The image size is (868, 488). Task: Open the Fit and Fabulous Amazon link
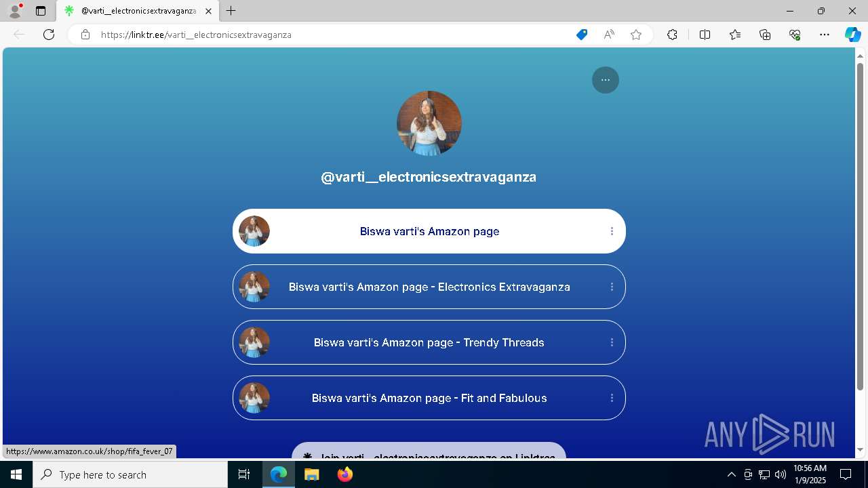tap(429, 398)
